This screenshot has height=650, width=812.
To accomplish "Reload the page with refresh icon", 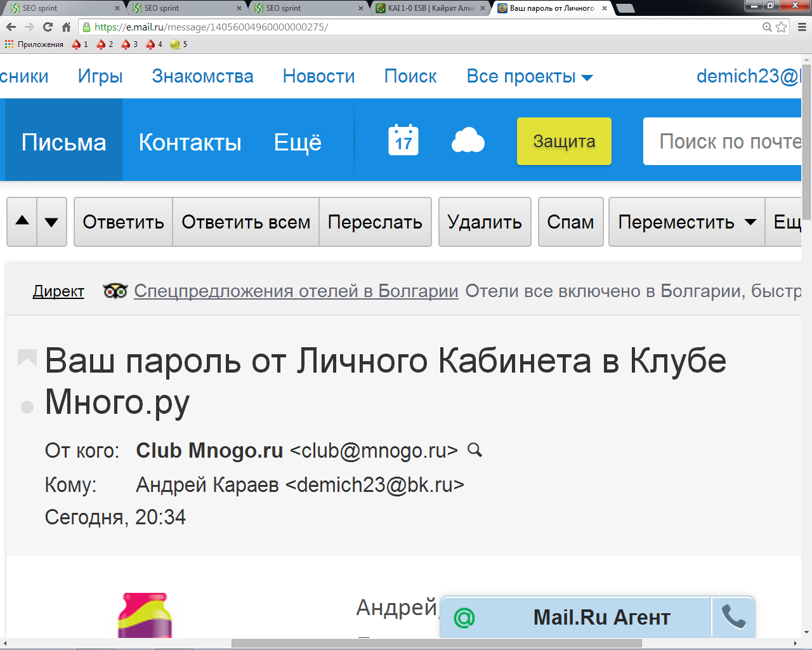I will [x=48, y=27].
